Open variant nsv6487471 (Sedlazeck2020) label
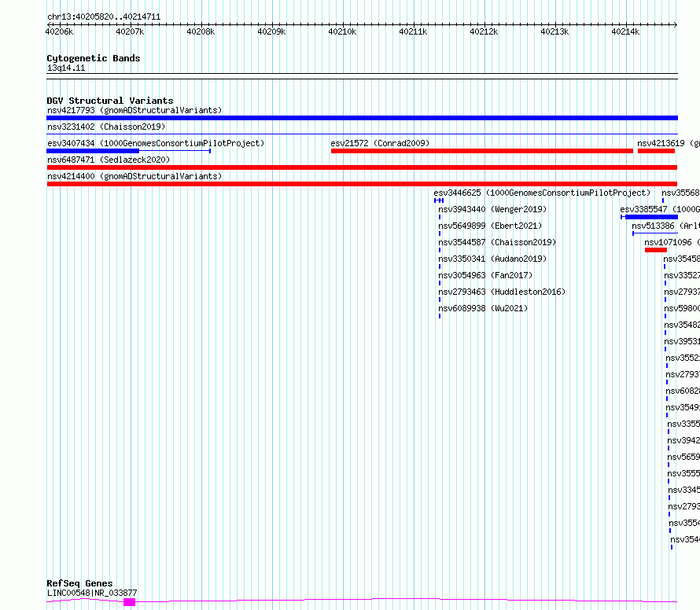 109,160
